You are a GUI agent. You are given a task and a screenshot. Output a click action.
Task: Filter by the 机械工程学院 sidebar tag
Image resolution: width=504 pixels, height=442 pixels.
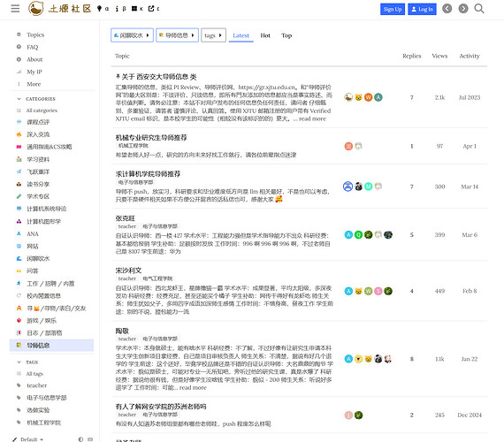[43, 423]
